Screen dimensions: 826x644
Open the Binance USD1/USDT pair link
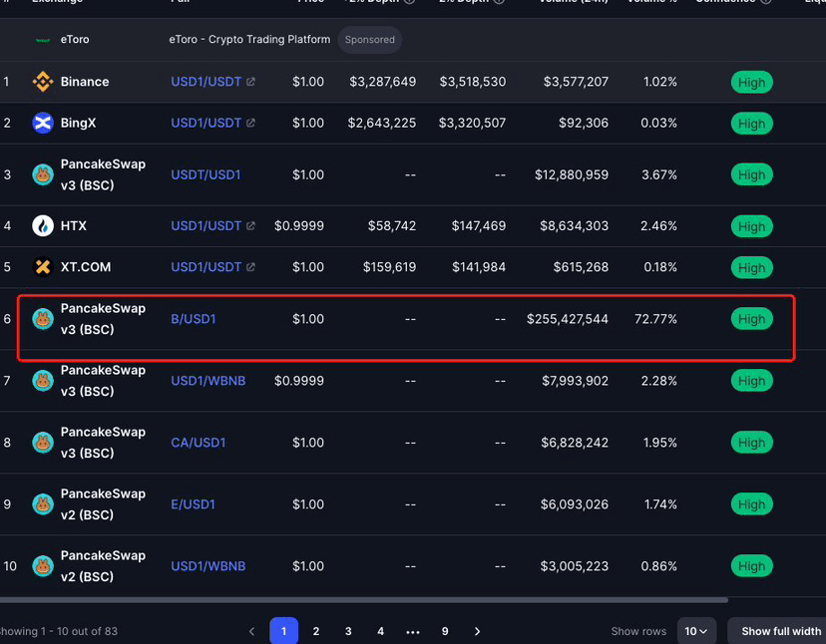(206, 82)
